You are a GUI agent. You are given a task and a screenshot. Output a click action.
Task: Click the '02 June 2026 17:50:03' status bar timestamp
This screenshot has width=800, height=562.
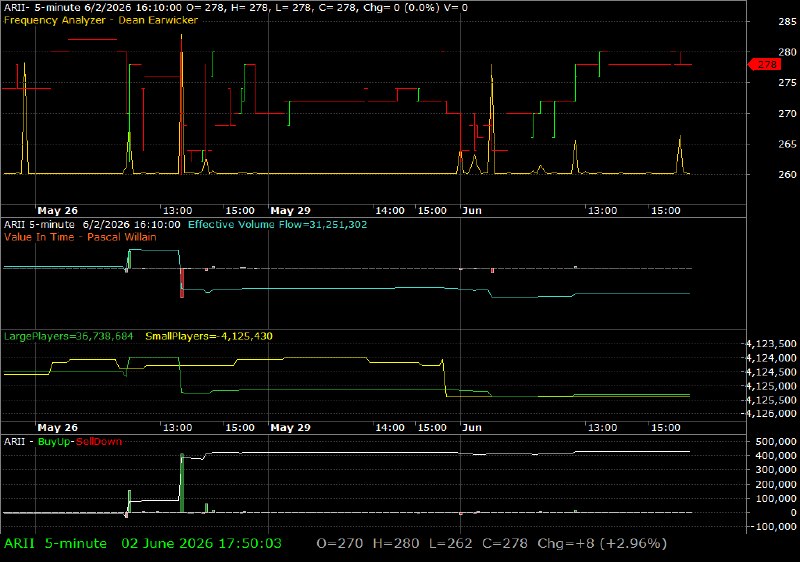(x=202, y=543)
